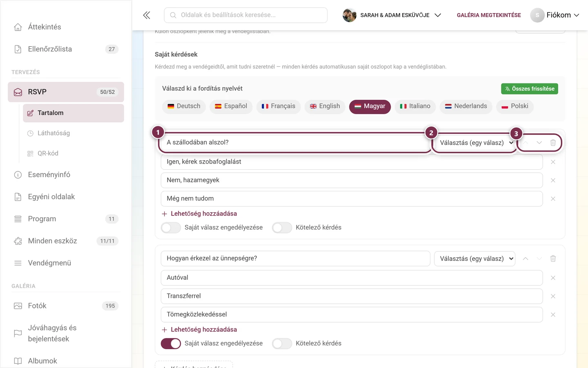Delete the 'Hogyan érkezel az ünnepségre?' question
The height and width of the screenshot is (368, 588).
click(553, 258)
